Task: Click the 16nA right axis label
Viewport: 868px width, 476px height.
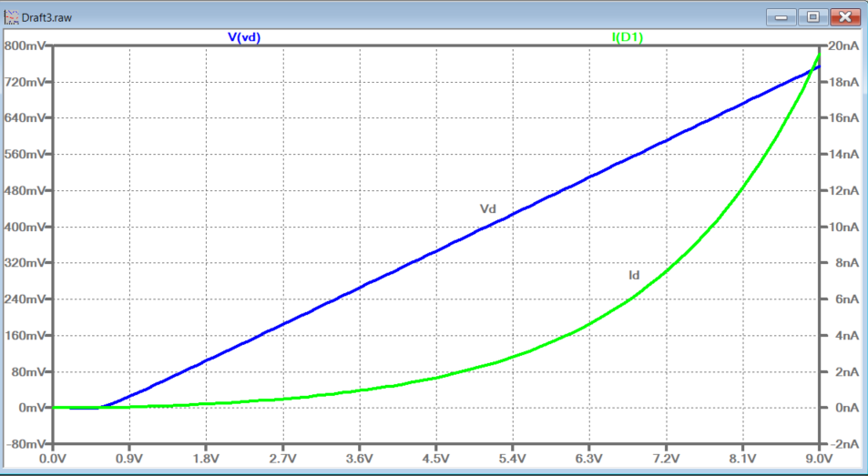Action: point(842,118)
